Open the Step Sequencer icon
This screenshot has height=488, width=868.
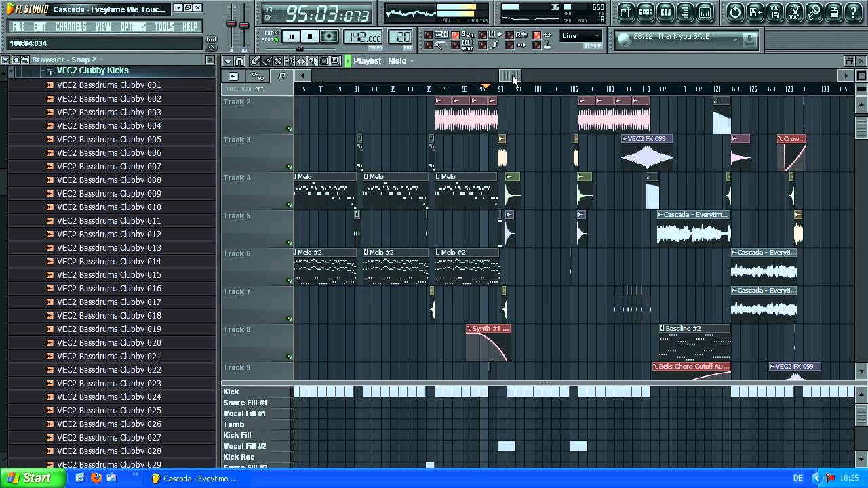pos(646,12)
